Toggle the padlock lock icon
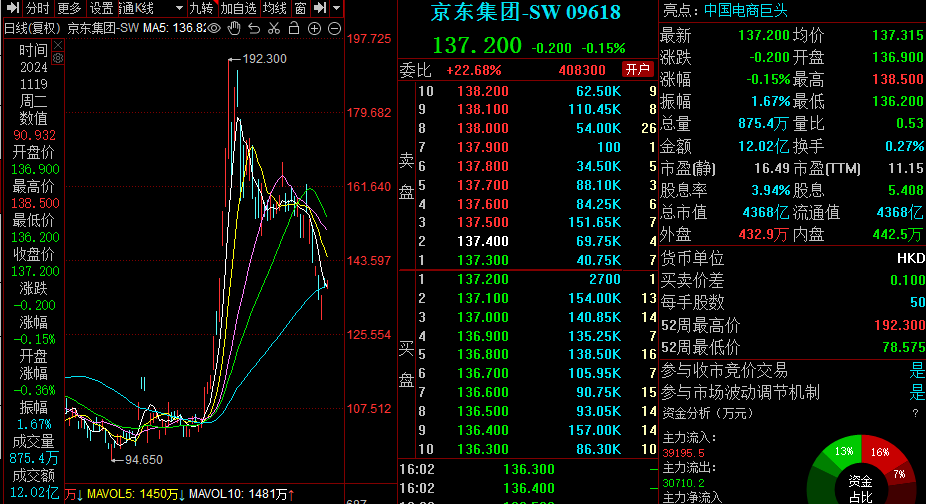 [x=294, y=28]
